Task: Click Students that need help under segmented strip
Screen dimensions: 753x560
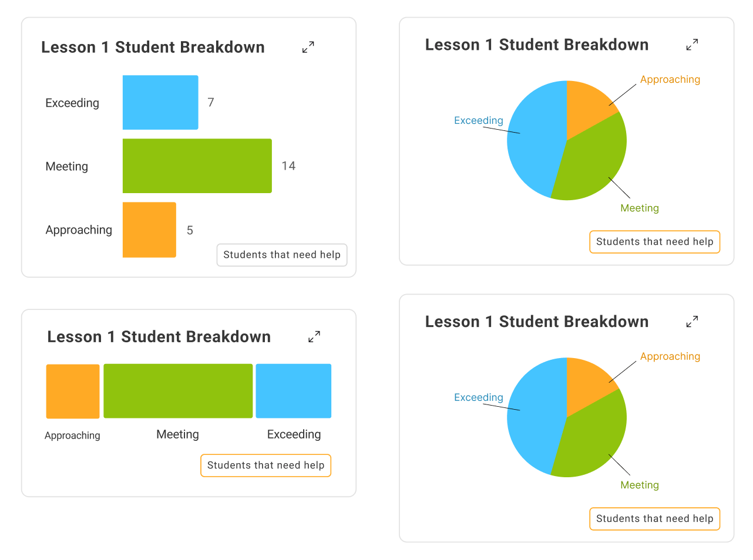Action: click(x=265, y=465)
